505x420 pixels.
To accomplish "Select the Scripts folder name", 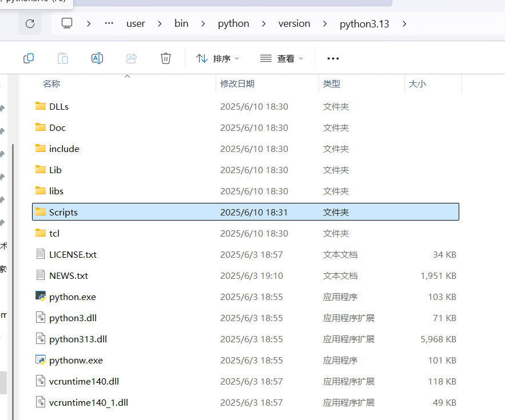I will (63, 212).
